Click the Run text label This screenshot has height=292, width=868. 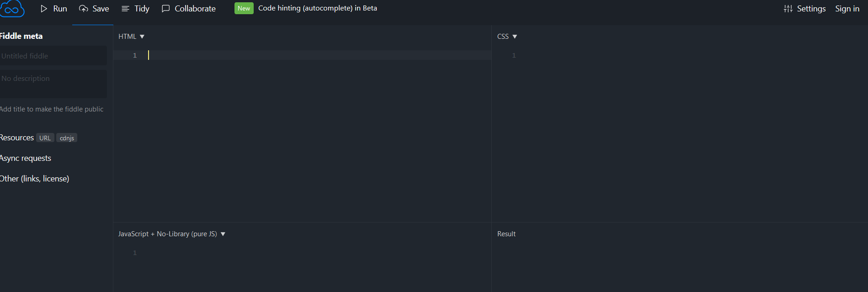click(60, 9)
